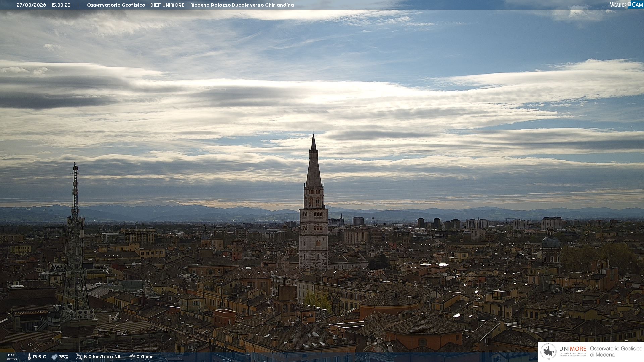Click the DATI METEO label
Image resolution: width=644 pixels, height=362 pixels.
(12, 357)
